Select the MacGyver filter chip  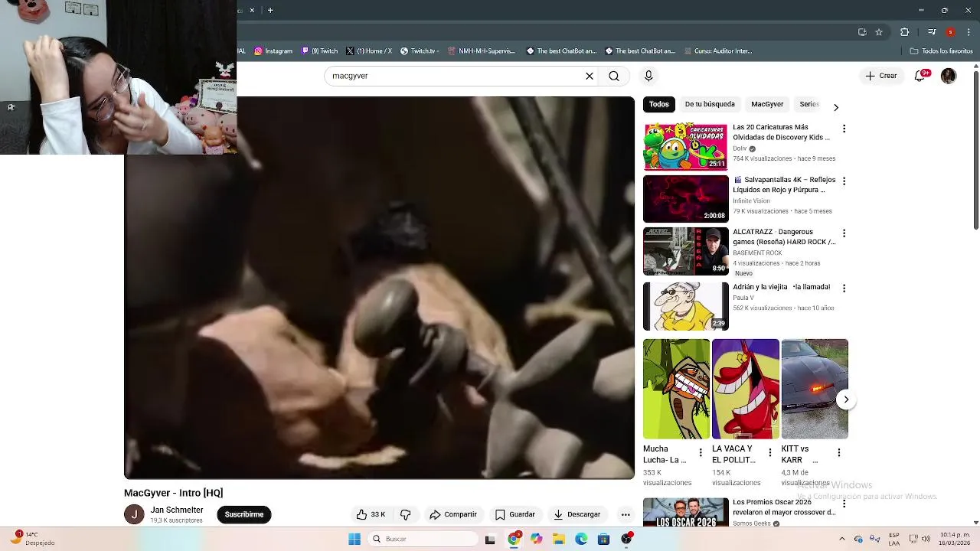[x=767, y=104]
